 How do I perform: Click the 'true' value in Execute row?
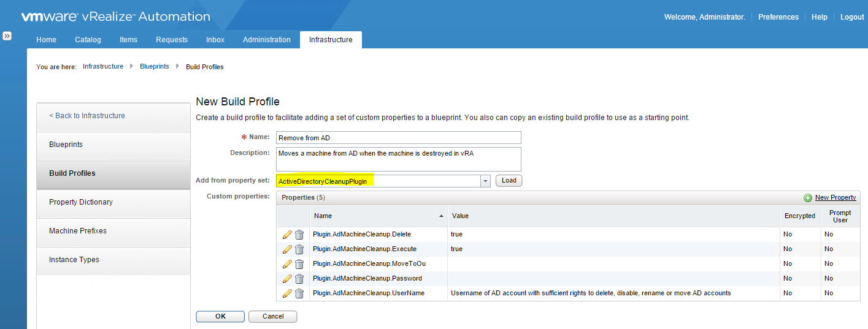(x=456, y=249)
